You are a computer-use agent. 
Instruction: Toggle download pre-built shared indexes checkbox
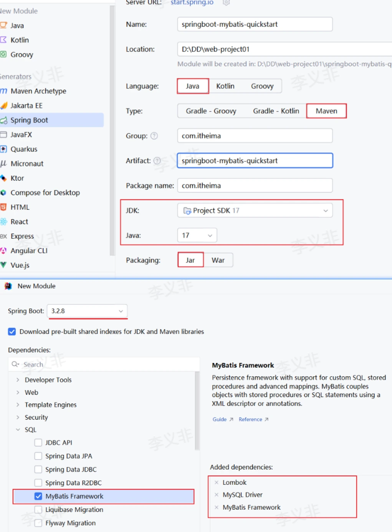(12, 332)
